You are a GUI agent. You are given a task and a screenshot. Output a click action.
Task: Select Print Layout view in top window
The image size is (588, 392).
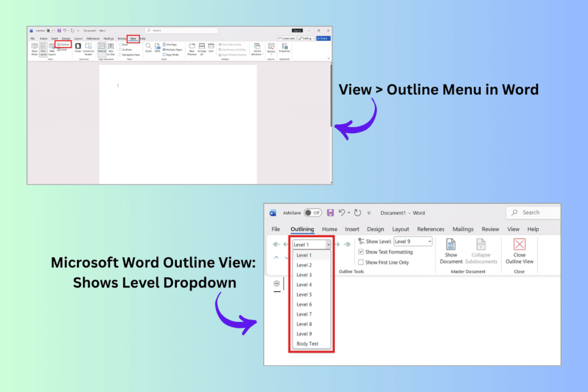click(x=43, y=49)
